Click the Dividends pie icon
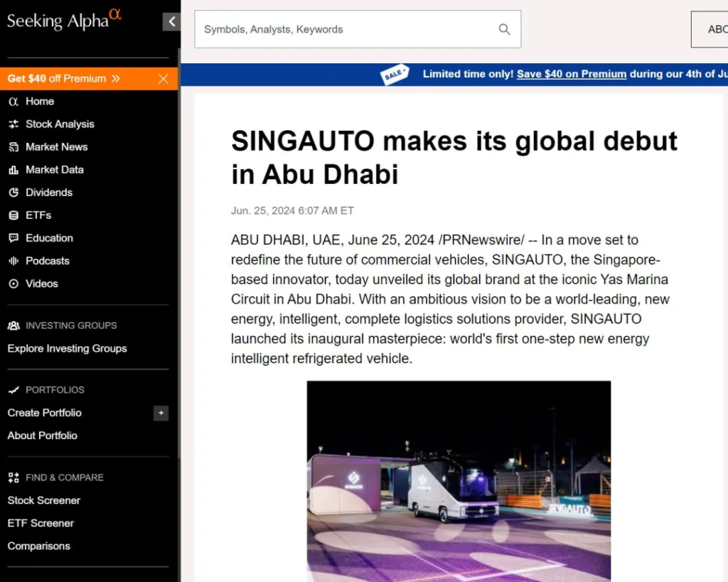This screenshot has width=728, height=582. [13, 193]
